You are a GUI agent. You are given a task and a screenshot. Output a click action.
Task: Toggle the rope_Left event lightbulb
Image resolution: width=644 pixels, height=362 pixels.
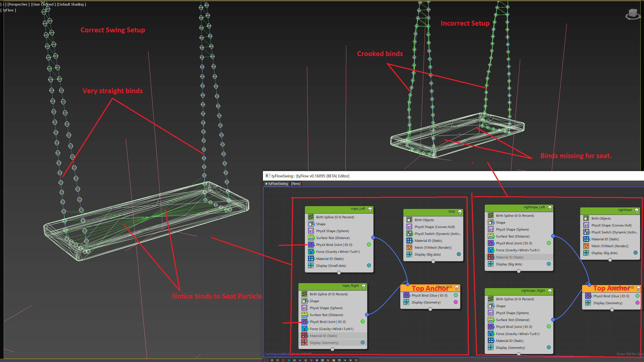(x=370, y=209)
